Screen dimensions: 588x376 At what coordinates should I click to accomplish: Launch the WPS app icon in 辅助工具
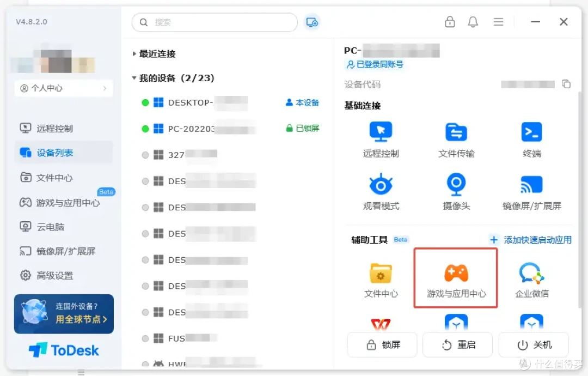381,324
